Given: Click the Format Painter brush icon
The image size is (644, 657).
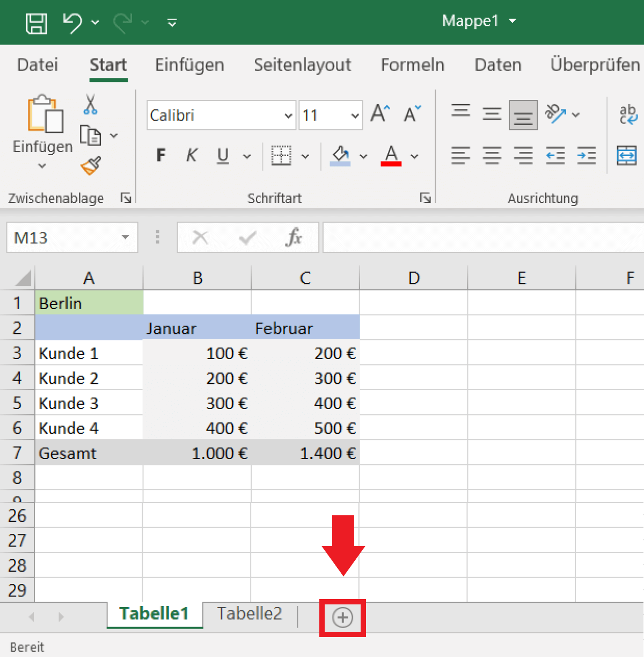Looking at the screenshot, I should [91, 166].
